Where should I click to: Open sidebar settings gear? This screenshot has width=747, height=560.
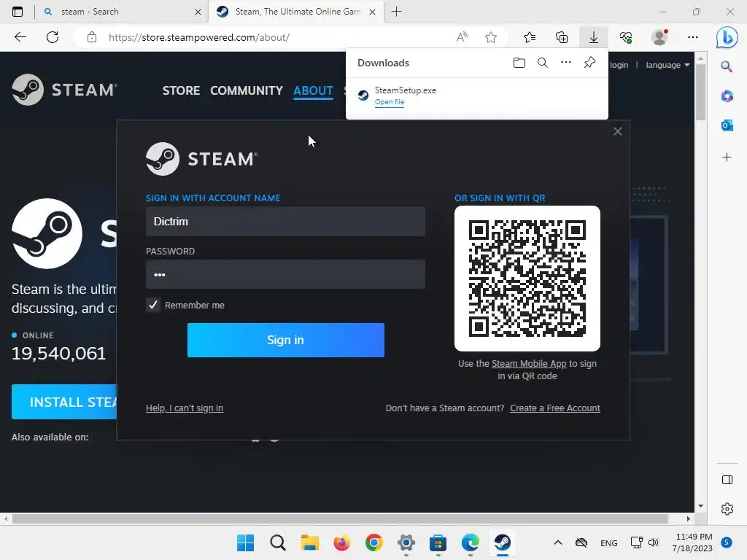[727, 508]
